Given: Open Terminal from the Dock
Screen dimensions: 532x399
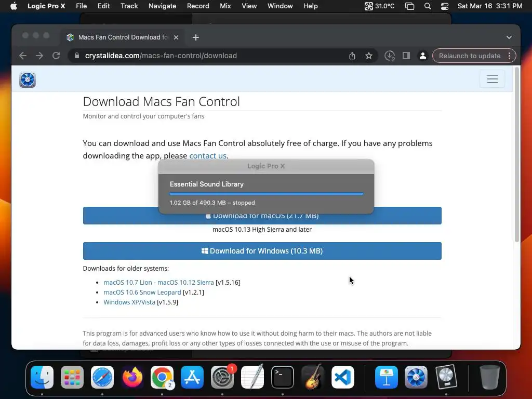Looking at the screenshot, I should 282,377.
